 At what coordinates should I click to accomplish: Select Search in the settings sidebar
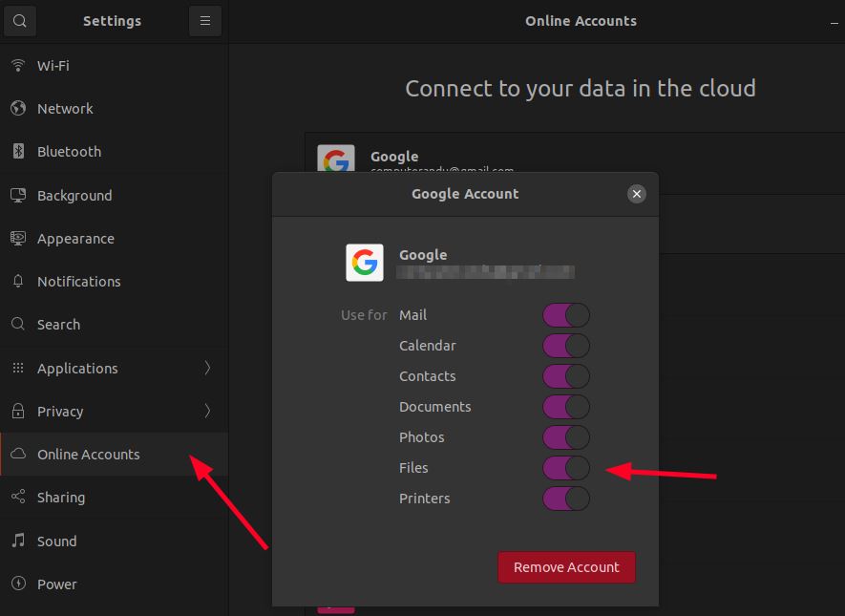coord(114,324)
